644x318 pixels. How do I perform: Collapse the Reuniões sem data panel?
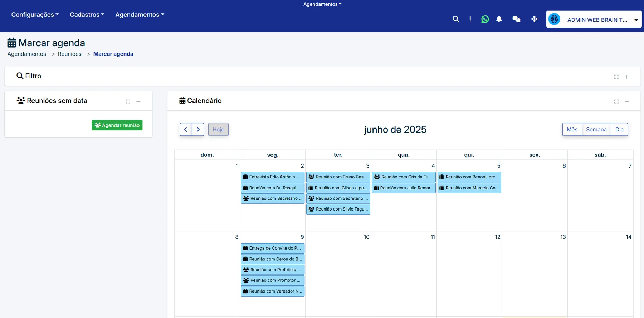[138, 102]
